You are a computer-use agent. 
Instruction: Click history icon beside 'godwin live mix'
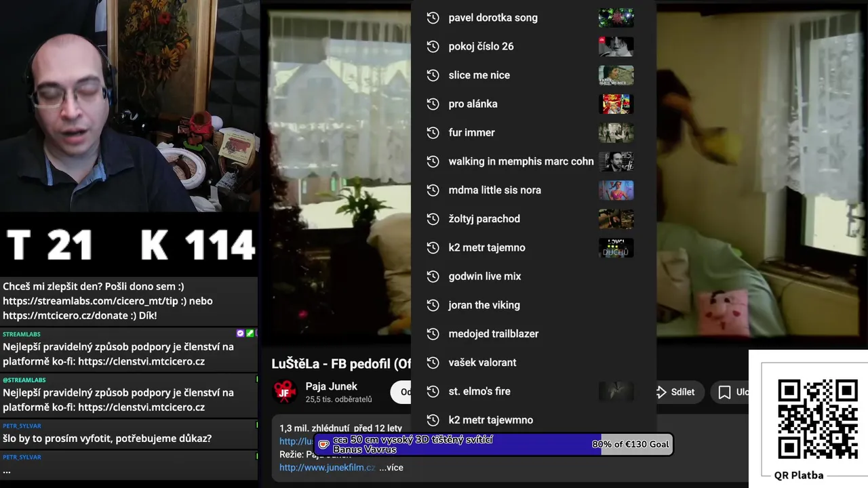(433, 276)
